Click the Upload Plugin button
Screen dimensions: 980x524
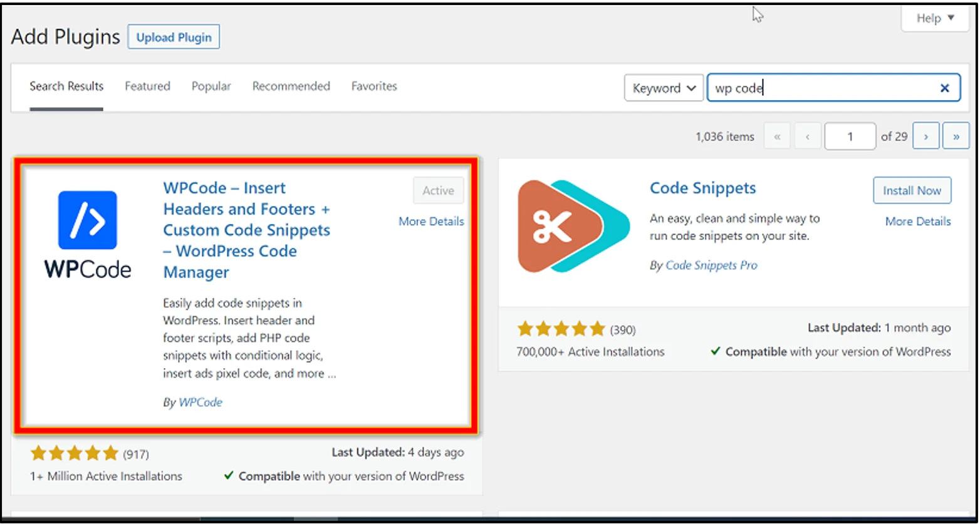tap(174, 38)
